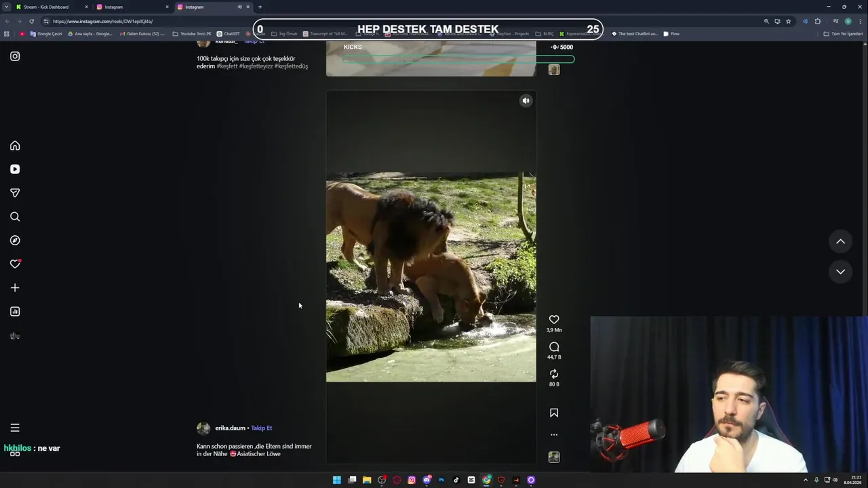Open File Explorer from taskbar

[x=367, y=480]
